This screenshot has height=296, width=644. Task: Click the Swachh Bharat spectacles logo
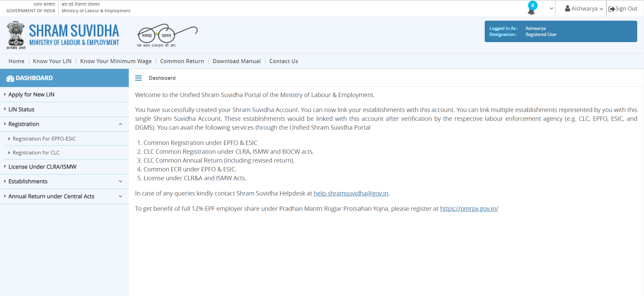(x=167, y=35)
